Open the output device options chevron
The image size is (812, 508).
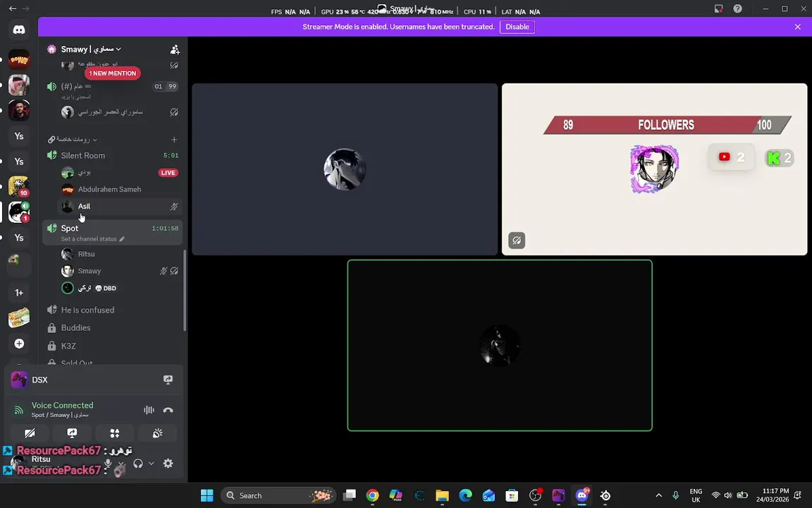click(x=152, y=464)
